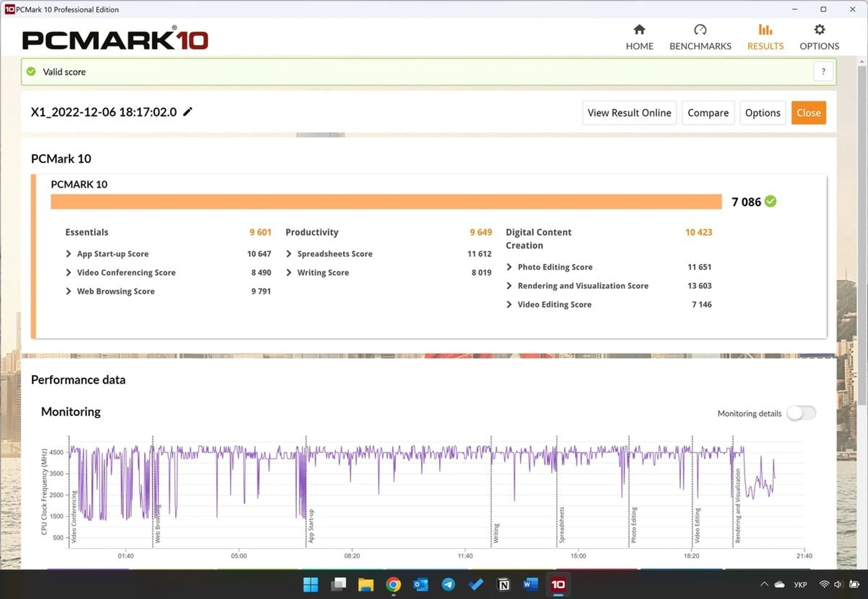Open Microsoft To Do from taskbar

pyautogui.click(x=476, y=585)
